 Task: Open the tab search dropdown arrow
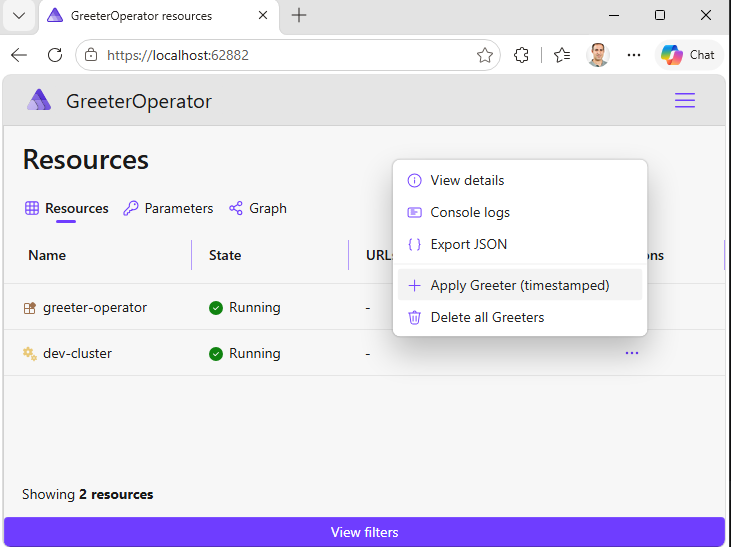coord(19,16)
